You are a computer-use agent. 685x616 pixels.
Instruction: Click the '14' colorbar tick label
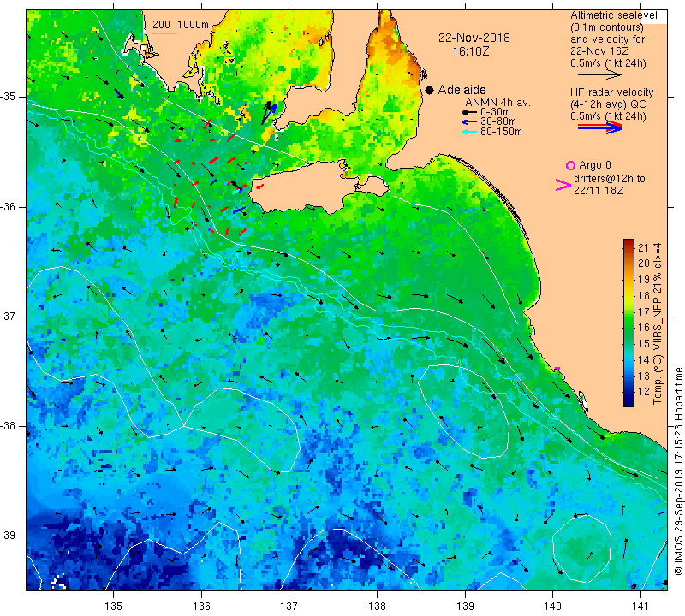(644, 359)
